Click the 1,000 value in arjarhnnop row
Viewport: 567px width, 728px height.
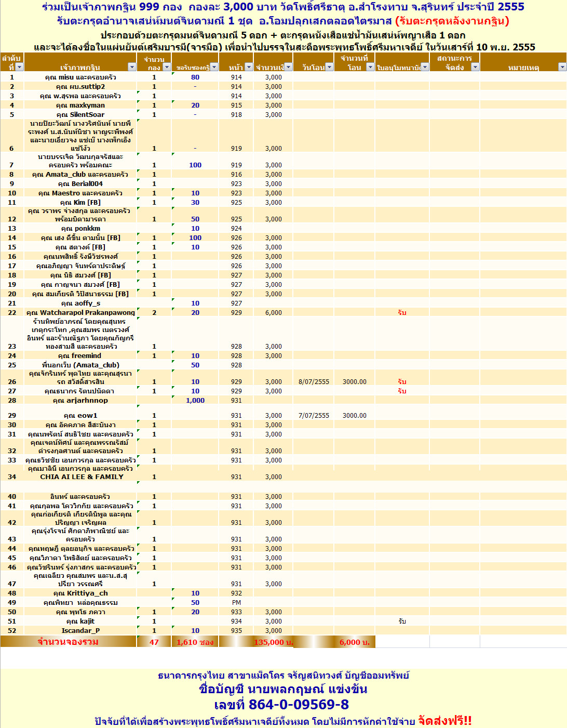[195, 401]
